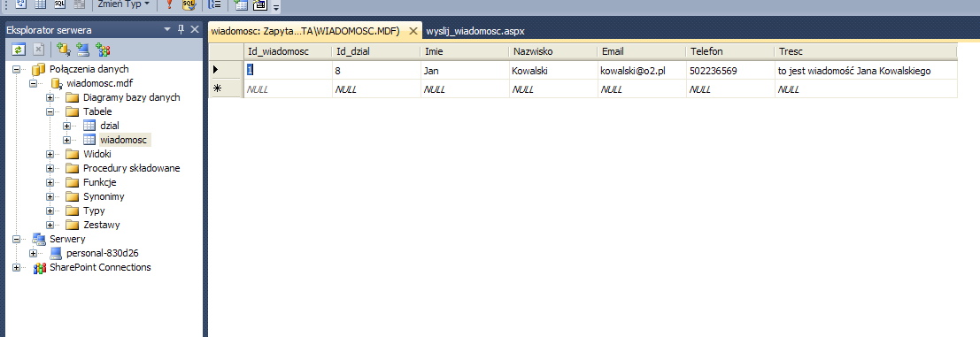Show the Criteria pane grid icon
Viewport: 980px width, 337px height.
40,4
